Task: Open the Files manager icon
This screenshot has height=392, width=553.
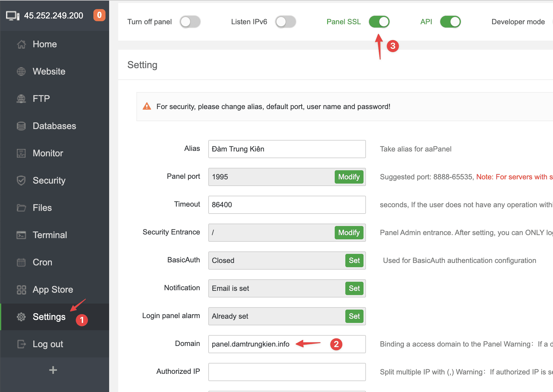Action: pos(21,208)
